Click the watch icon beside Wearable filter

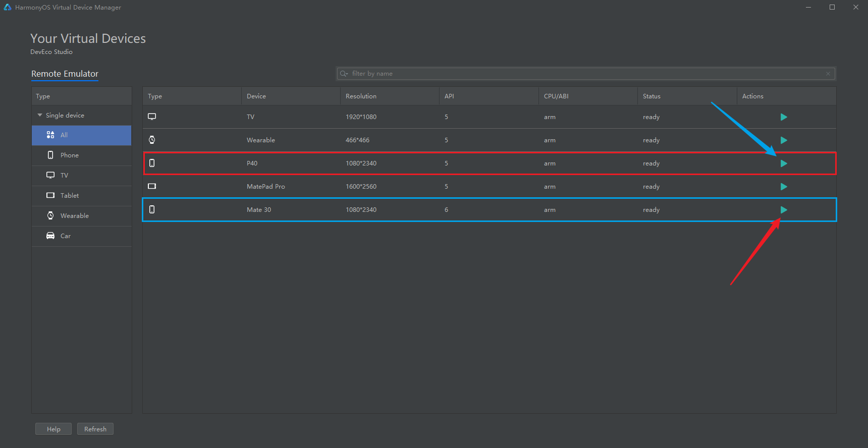click(50, 215)
